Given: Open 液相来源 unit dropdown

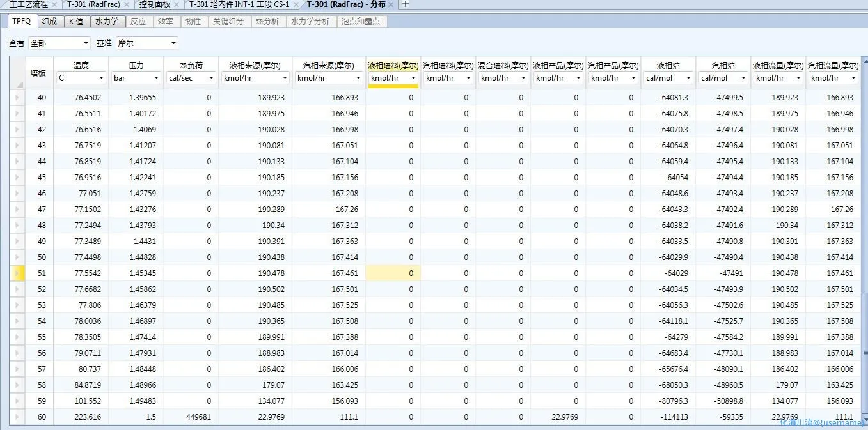Looking at the screenshot, I should tap(255, 78).
